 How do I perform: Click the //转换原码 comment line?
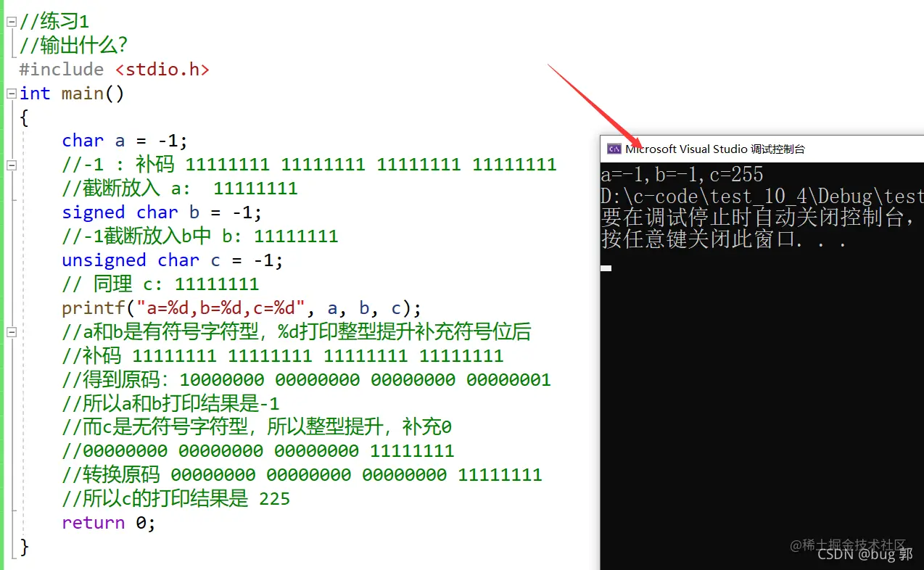click(302, 475)
